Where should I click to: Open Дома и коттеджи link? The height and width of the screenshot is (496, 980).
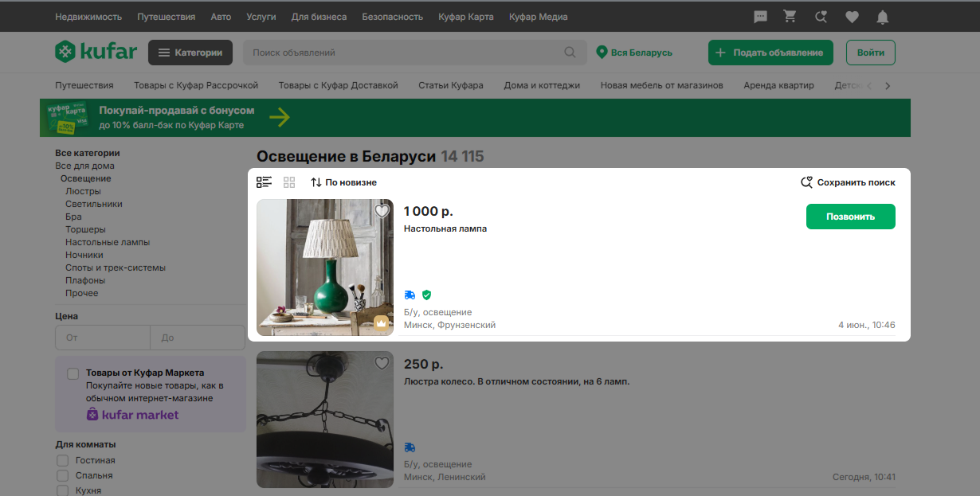click(x=542, y=85)
